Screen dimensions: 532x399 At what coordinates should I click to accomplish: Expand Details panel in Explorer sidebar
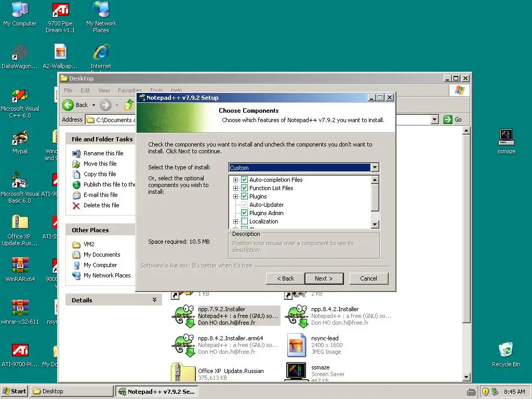point(154,300)
